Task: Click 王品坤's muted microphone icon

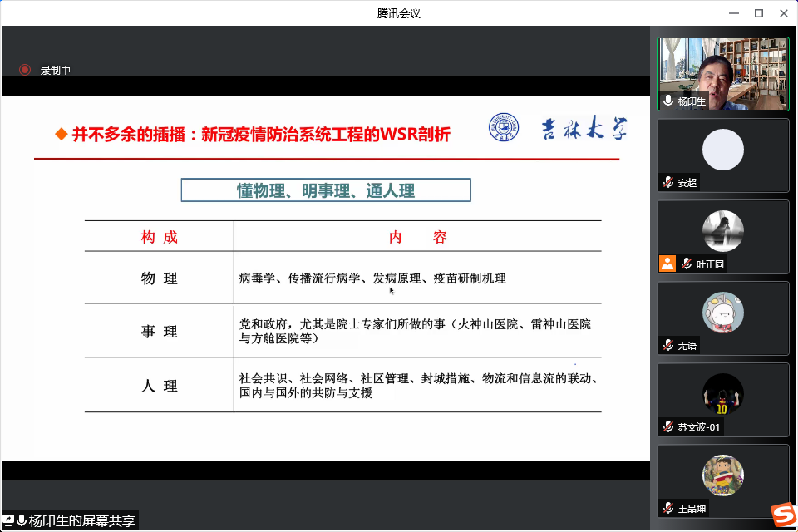Action: tap(668, 508)
